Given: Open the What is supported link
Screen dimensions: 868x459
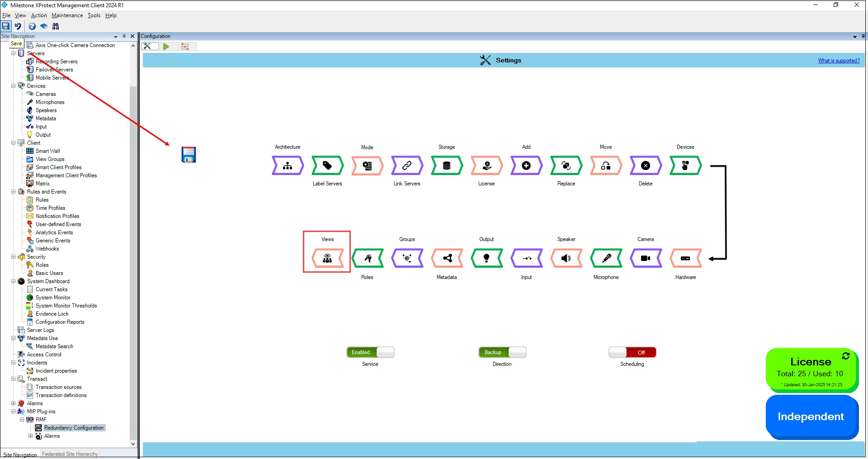Looking at the screenshot, I should 839,61.
